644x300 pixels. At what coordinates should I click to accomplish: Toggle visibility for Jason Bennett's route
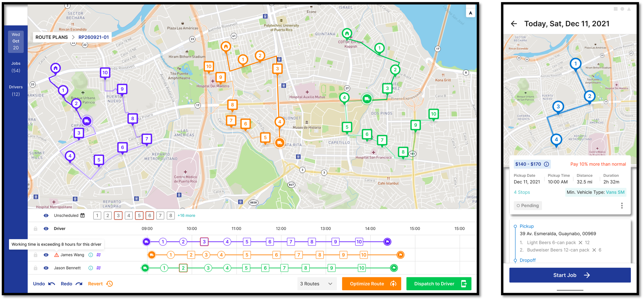[x=46, y=268]
